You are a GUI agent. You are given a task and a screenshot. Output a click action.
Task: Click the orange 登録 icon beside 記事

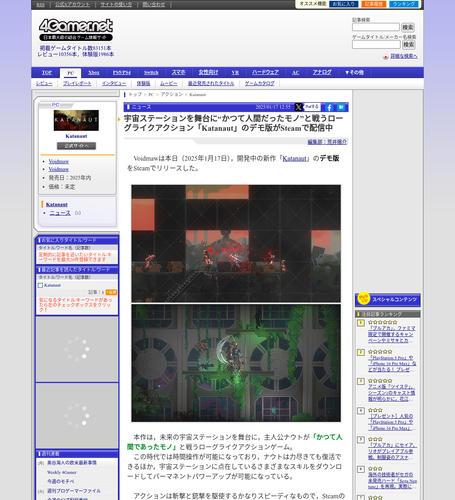click(111, 292)
